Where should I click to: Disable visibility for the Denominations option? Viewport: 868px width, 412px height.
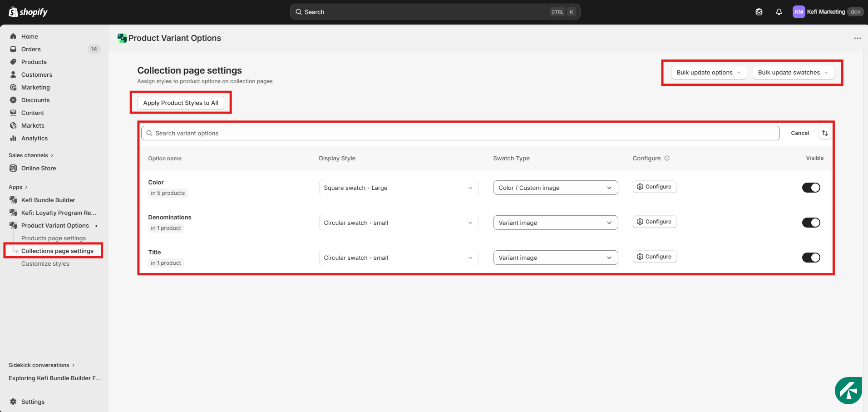pos(811,223)
